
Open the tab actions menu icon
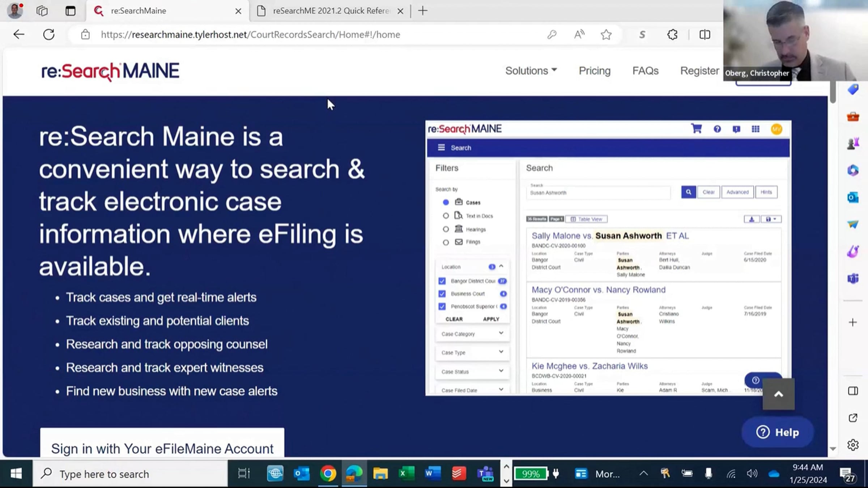click(x=70, y=11)
